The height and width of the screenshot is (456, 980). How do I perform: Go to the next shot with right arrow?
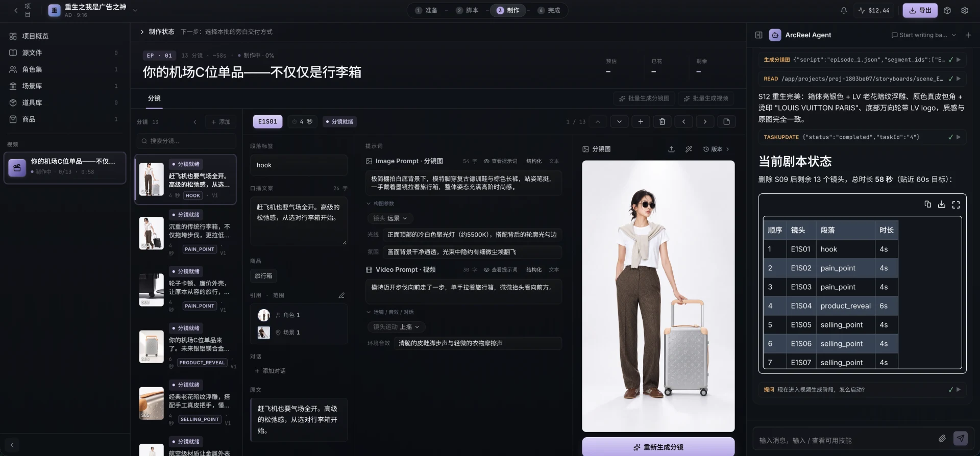pos(705,122)
